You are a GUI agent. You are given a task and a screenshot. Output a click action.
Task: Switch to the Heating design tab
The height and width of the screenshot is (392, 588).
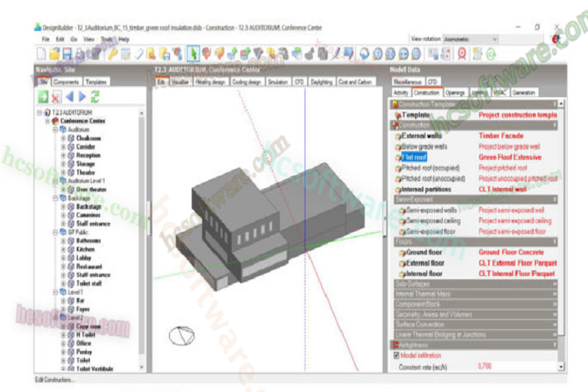pos(211,82)
